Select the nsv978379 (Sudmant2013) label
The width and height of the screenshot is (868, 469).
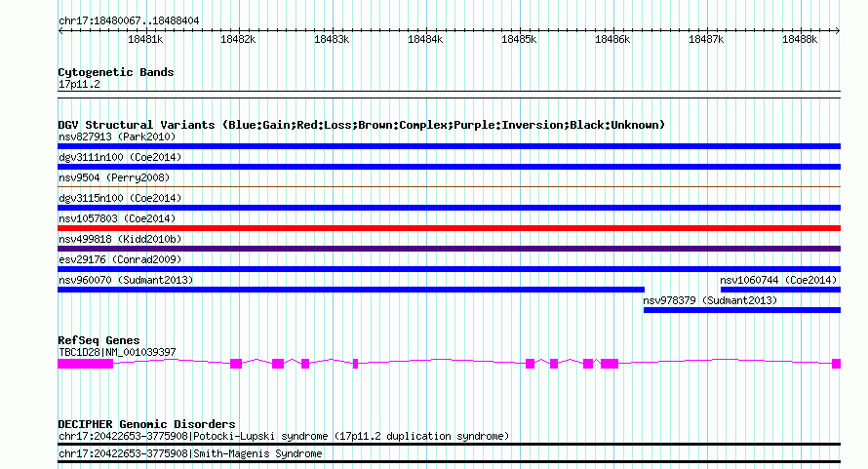click(x=710, y=300)
